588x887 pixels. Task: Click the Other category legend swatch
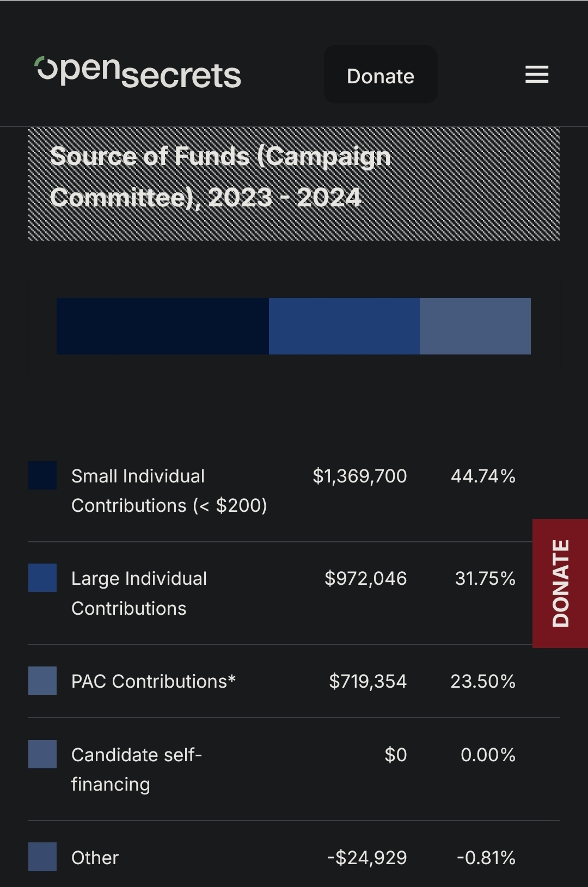coord(42,857)
